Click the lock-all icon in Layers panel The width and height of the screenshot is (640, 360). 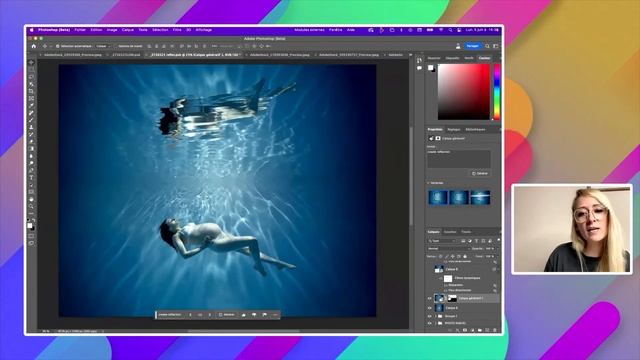coord(465,256)
